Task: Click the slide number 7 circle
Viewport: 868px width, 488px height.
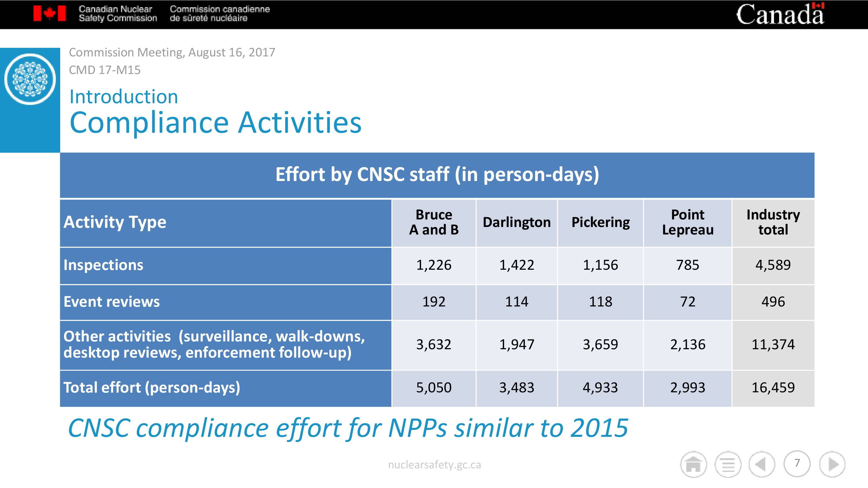Action: click(797, 463)
